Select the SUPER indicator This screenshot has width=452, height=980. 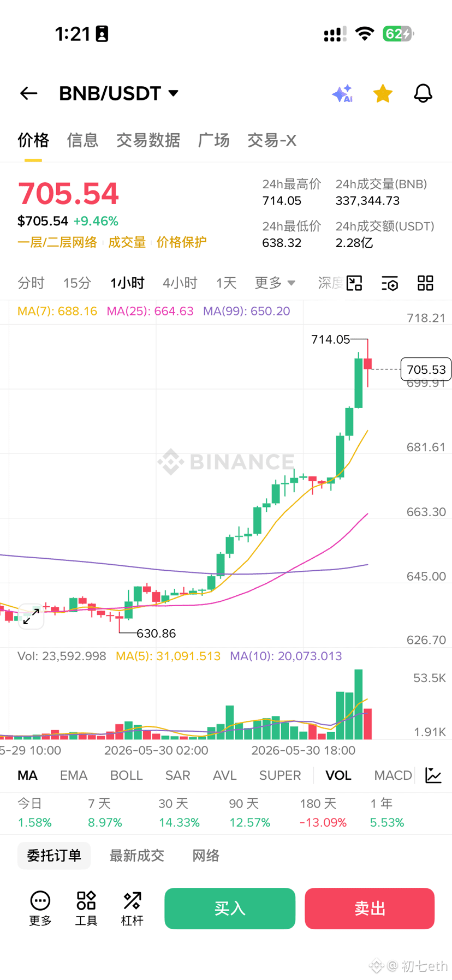[x=280, y=775]
